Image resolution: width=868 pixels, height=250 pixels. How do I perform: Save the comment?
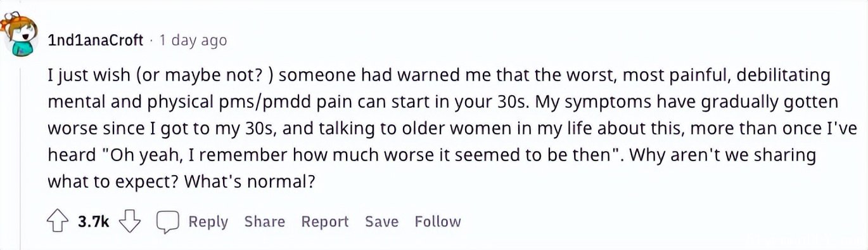[381, 221]
